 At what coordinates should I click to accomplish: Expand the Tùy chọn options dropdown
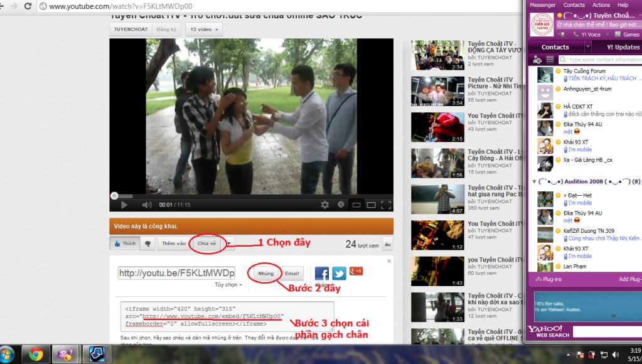(228, 284)
